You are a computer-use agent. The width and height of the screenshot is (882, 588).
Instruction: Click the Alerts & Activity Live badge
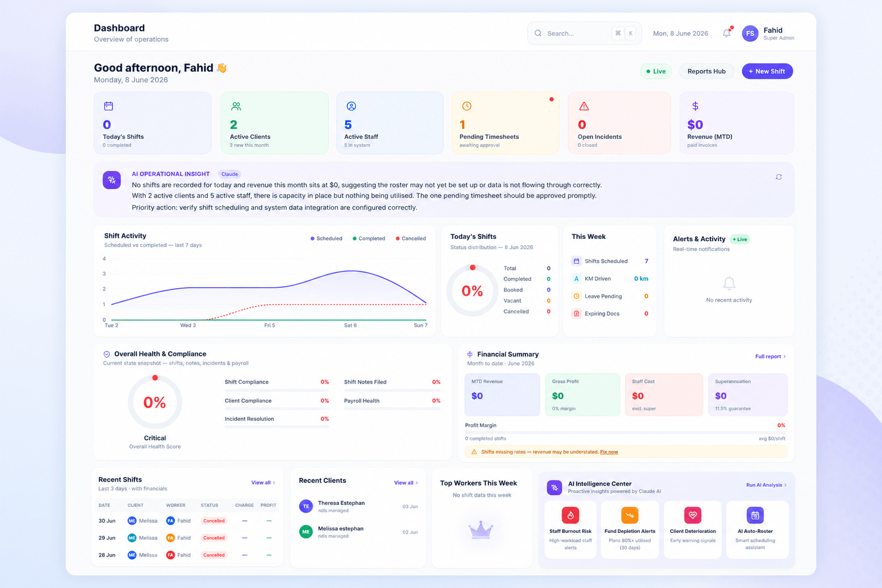click(x=740, y=239)
